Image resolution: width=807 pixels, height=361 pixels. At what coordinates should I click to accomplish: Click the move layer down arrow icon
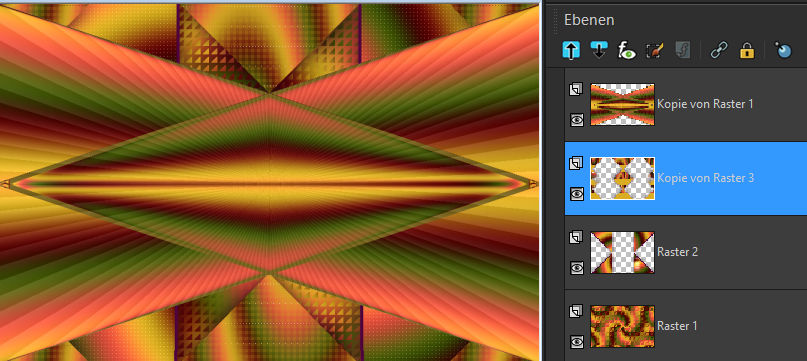tap(599, 50)
